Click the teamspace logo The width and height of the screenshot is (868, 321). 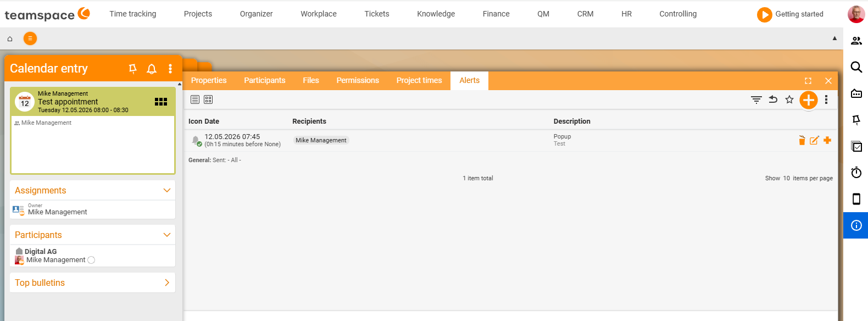[47, 14]
